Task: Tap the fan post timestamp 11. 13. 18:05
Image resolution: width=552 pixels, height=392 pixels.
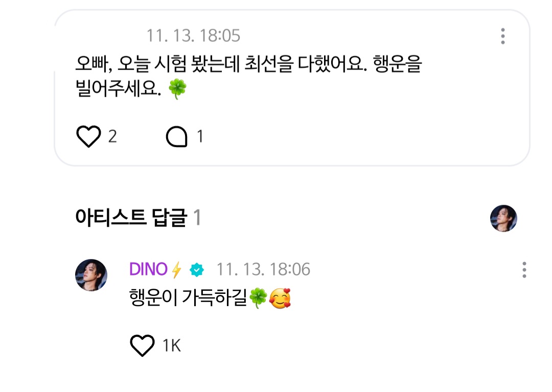Action: (x=193, y=36)
